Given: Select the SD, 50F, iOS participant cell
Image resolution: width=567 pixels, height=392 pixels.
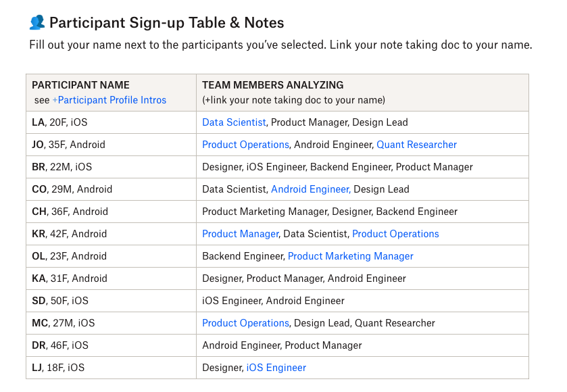Looking at the screenshot, I should tap(60, 301).
